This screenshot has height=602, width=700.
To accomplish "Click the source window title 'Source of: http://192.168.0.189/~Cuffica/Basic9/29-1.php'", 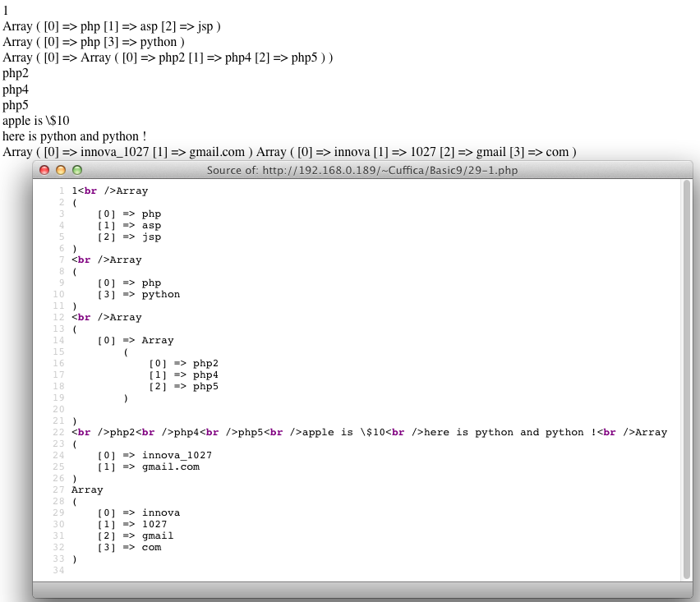I will pos(362,171).
